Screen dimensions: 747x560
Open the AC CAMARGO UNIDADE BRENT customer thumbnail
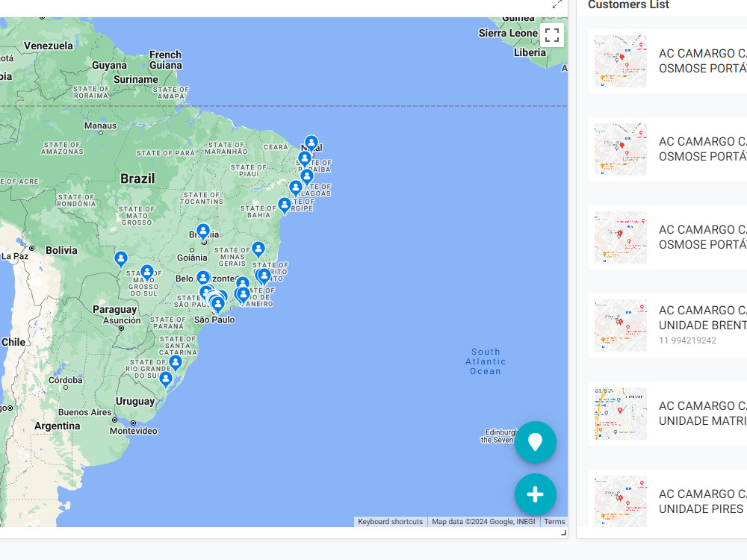click(620, 326)
